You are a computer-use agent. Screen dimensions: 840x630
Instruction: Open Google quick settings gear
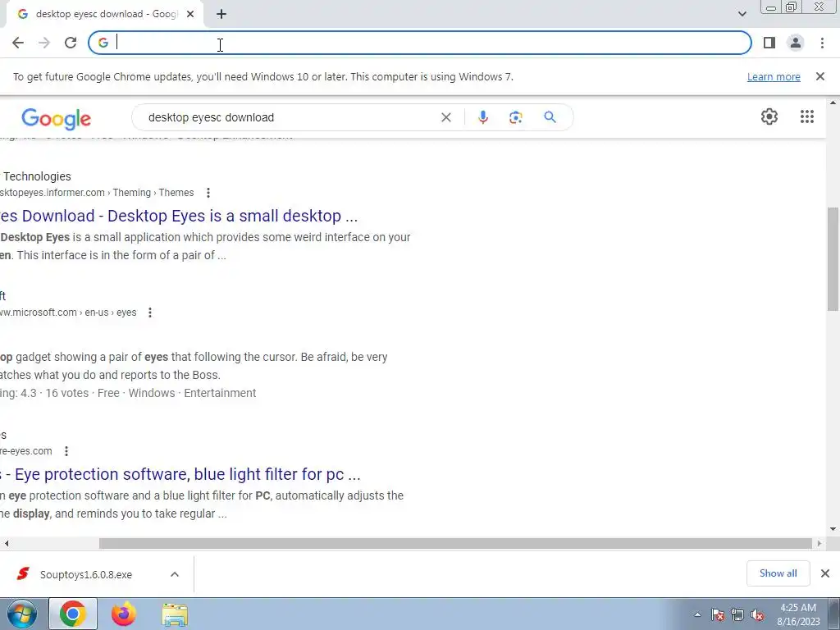[x=769, y=116]
